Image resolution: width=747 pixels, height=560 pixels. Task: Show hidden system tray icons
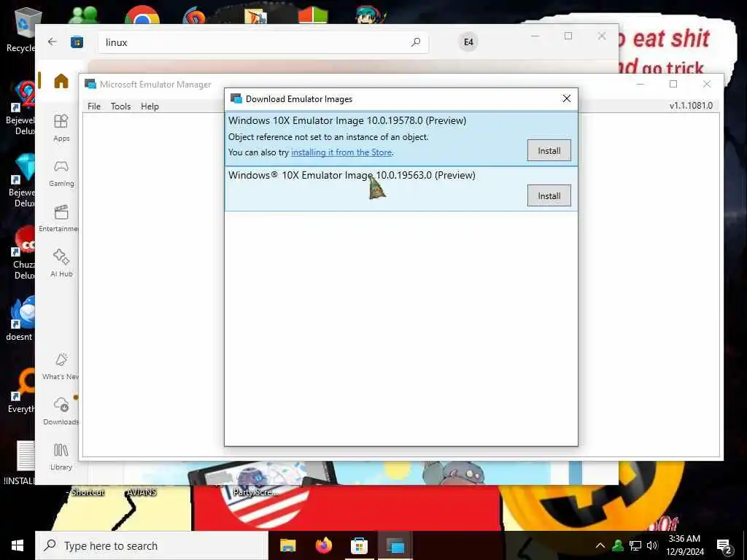(600, 545)
